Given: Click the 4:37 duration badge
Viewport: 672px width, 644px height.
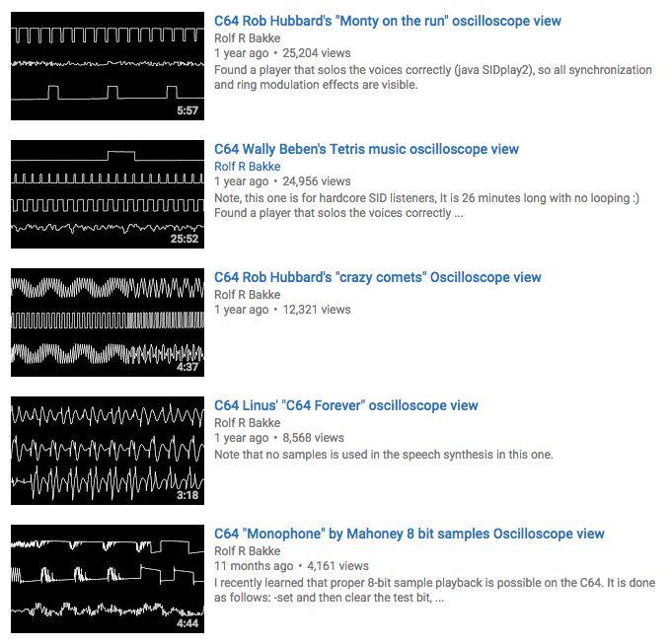Looking at the screenshot, I should (x=187, y=367).
